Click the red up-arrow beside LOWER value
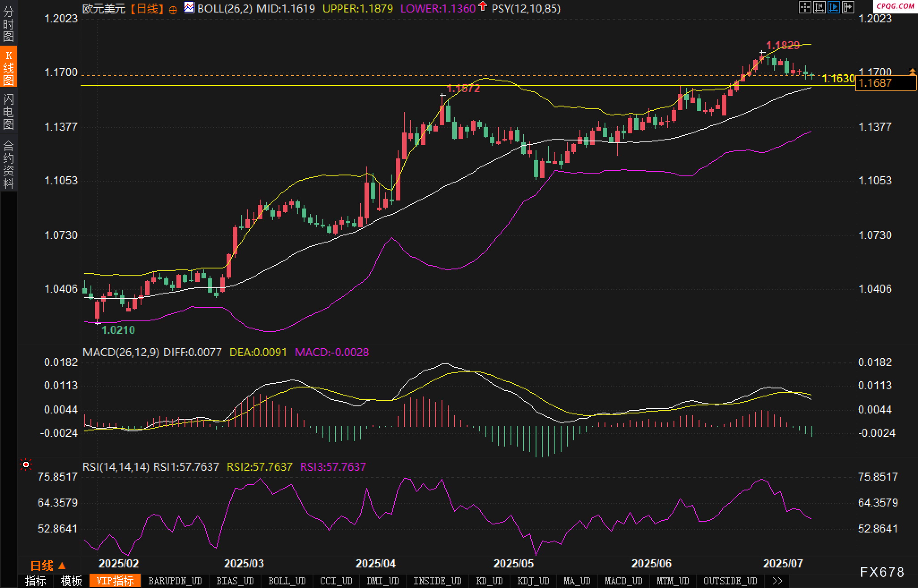 (x=482, y=6)
